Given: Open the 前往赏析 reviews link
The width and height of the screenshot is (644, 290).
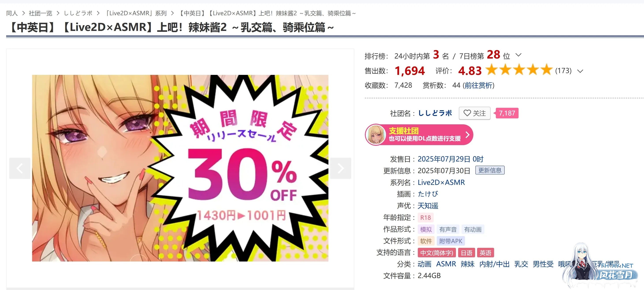Looking at the screenshot, I should click(478, 85).
